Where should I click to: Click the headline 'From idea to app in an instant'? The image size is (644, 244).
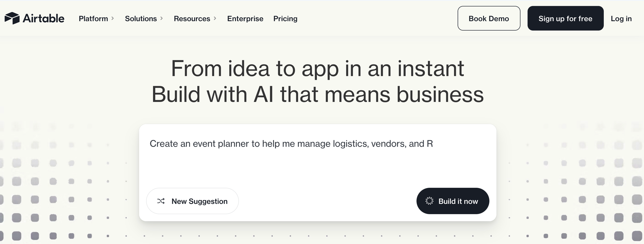[317, 68]
